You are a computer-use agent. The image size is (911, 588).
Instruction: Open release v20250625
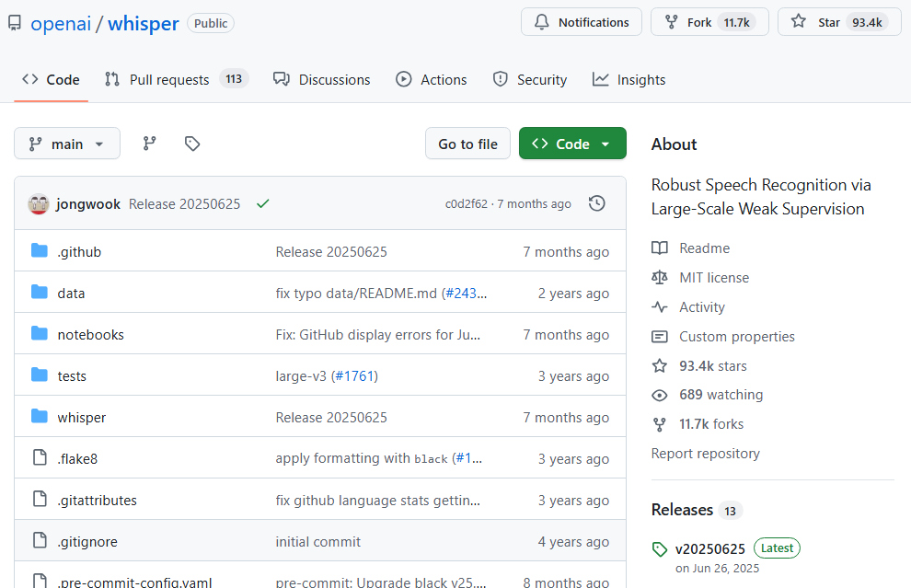coord(710,549)
